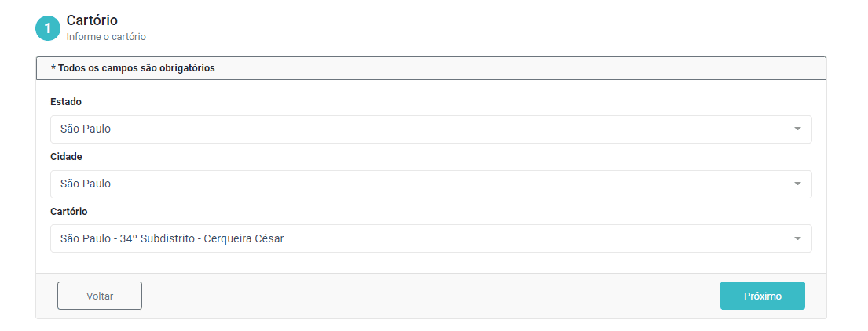This screenshot has width=868, height=331.
Task: Click the footer bar between Voltar and Próximo
Action: [430, 296]
